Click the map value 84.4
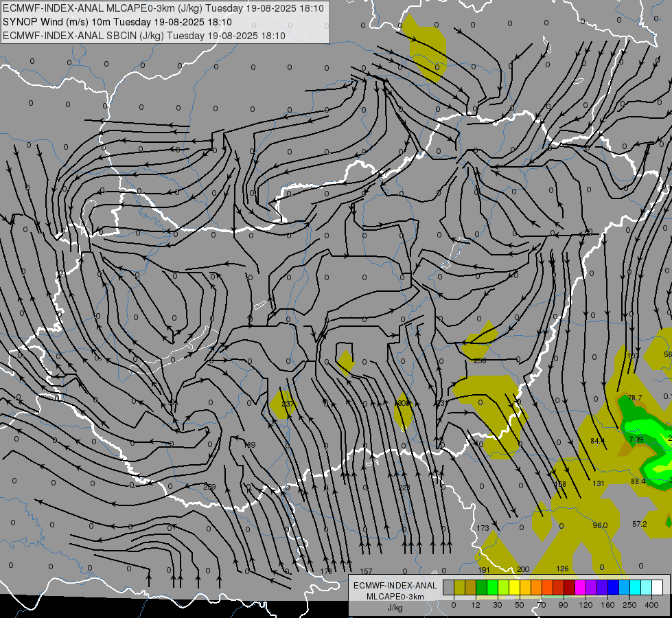Image resolution: width=672 pixels, height=618 pixels. [597, 441]
